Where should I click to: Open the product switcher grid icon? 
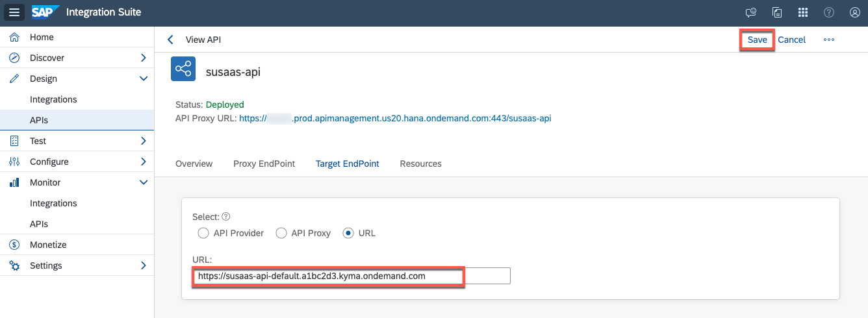pyautogui.click(x=803, y=12)
